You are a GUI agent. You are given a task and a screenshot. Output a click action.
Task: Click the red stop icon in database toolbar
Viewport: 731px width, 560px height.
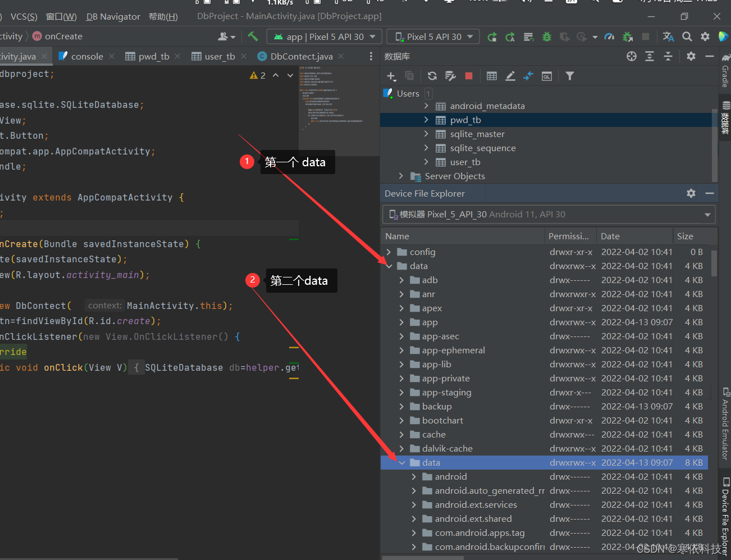click(x=469, y=76)
